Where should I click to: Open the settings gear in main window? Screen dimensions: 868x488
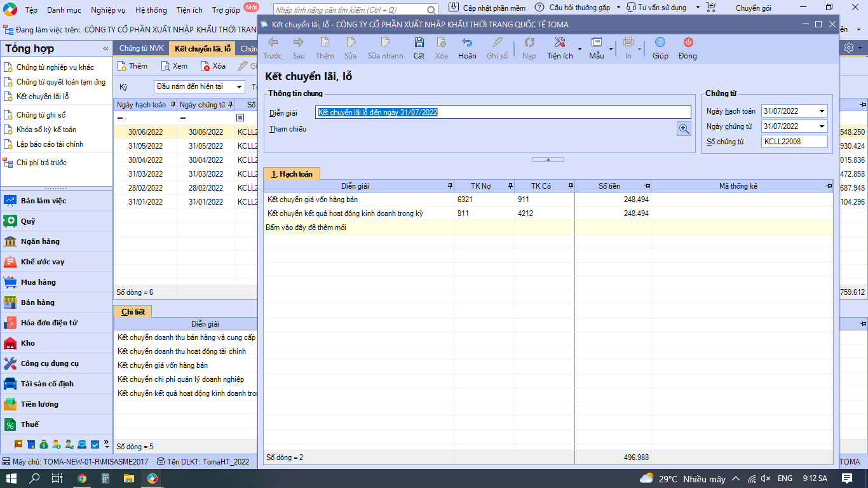tap(849, 48)
